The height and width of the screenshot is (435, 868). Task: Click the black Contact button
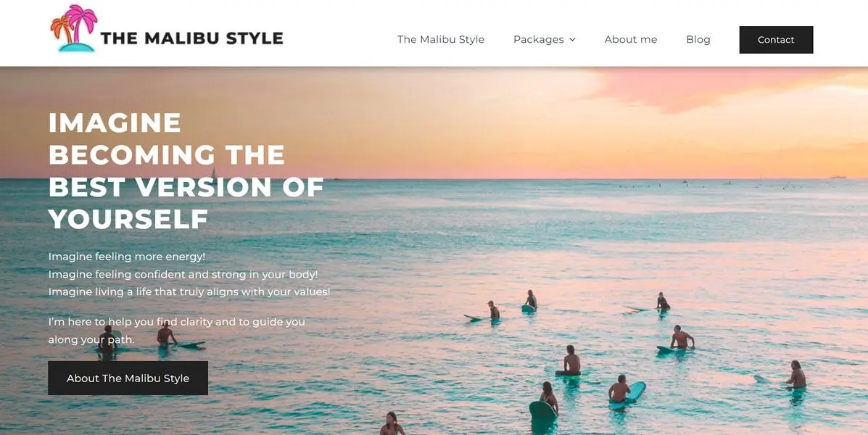[776, 40]
